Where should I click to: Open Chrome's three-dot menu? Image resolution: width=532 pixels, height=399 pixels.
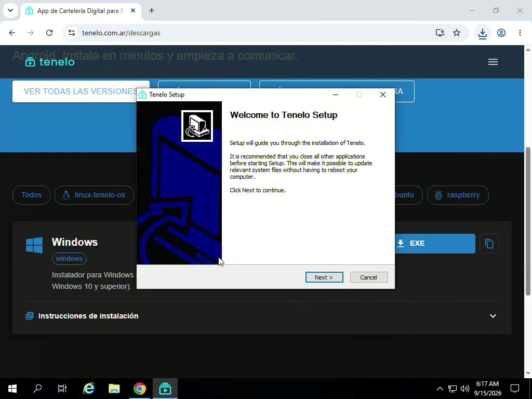pos(520,33)
